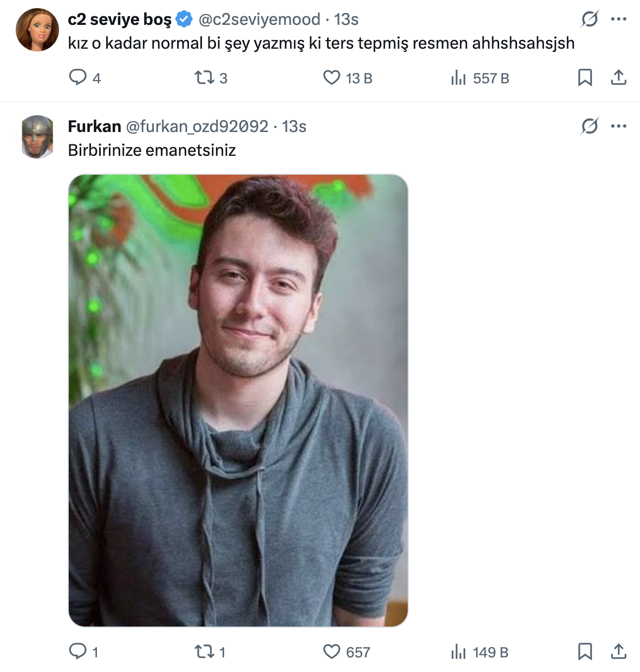Retweet the c2 seviye boş post
Screen dimensions: 640x672
(205, 78)
